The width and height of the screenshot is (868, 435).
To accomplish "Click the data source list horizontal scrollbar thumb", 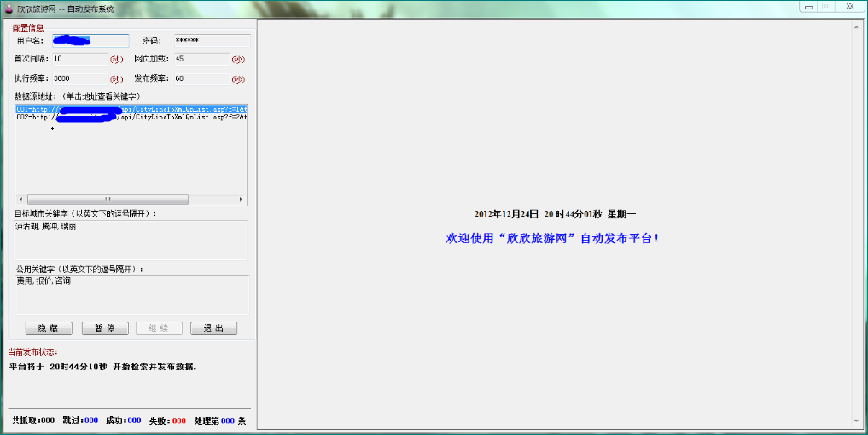I will tap(108, 200).
